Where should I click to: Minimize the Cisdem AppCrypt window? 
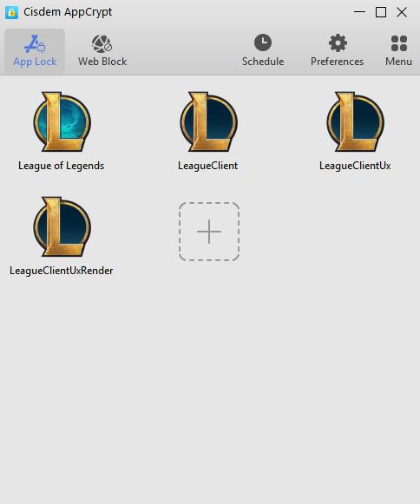pos(359,12)
